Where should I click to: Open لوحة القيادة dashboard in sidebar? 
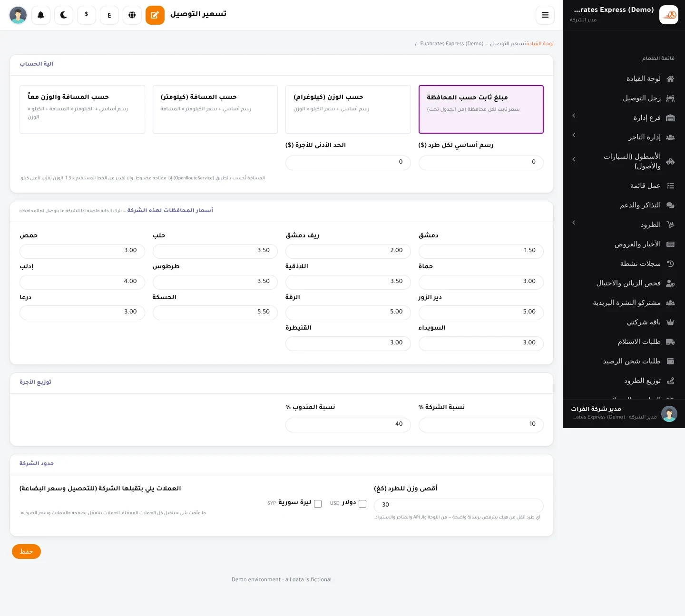624,78
